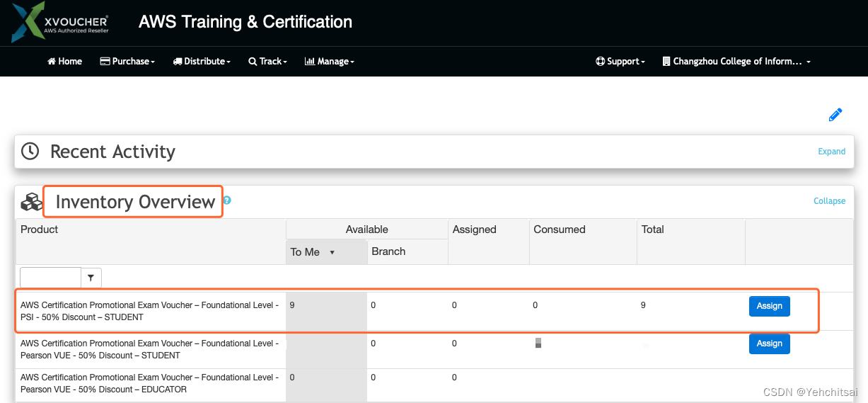
Task: Open the Purchase menu
Action: point(127,62)
